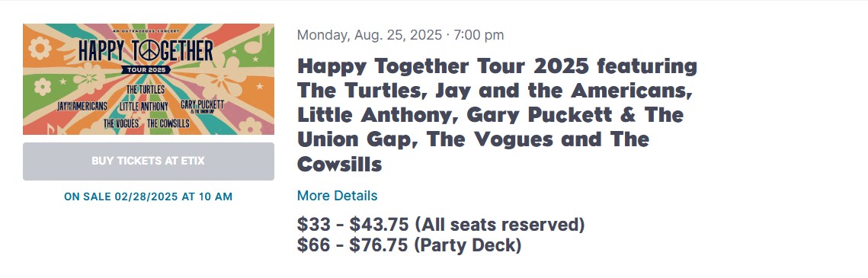
Task: Select the $33 - $43.75 reserved seats price
Action: coord(440,225)
